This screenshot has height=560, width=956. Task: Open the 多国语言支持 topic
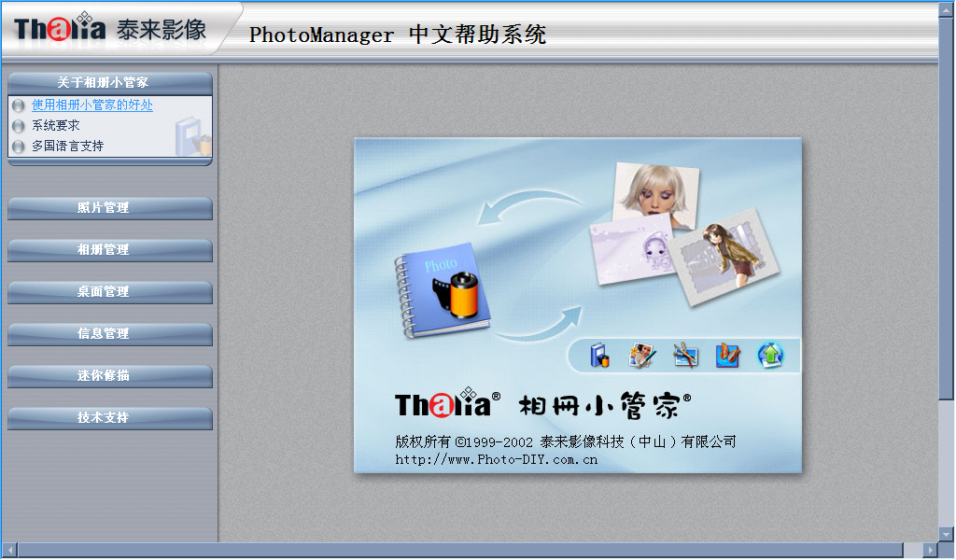point(67,147)
